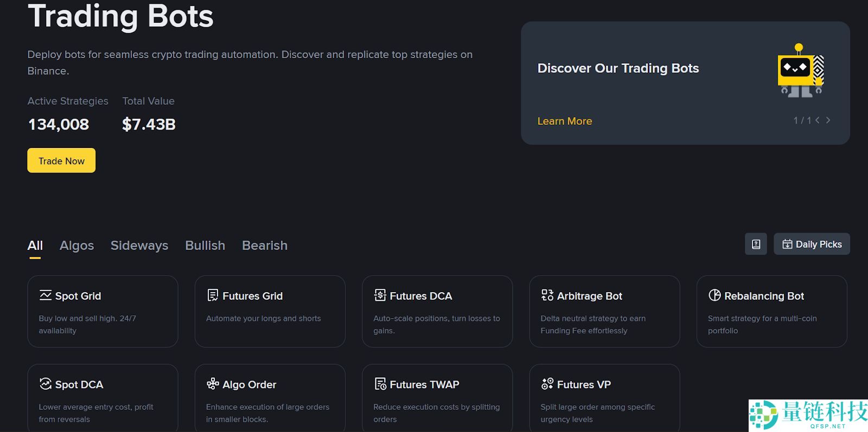868x432 pixels.
Task: Click the 'Deploy bots for seamless' intro text
Action: tap(250, 62)
